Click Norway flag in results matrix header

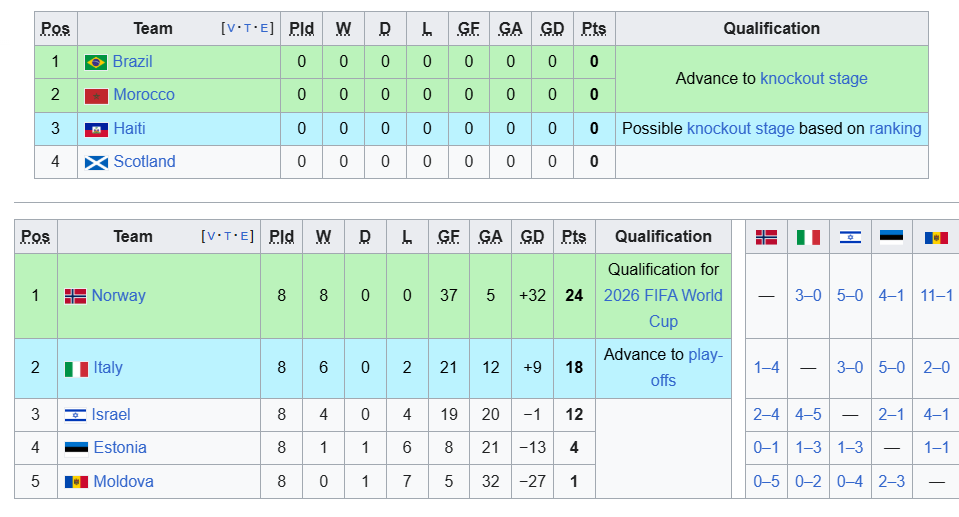coord(766,237)
